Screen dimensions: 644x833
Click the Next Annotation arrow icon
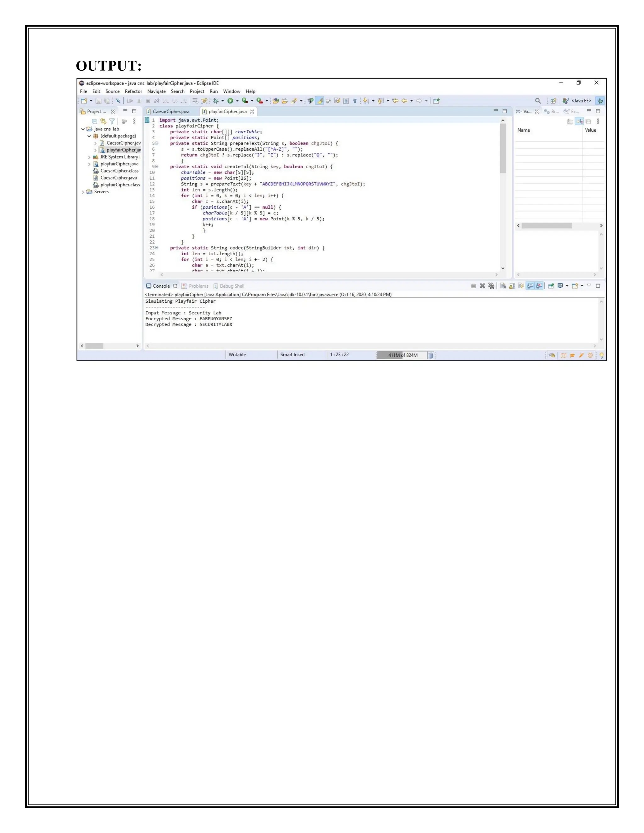point(366,101)
